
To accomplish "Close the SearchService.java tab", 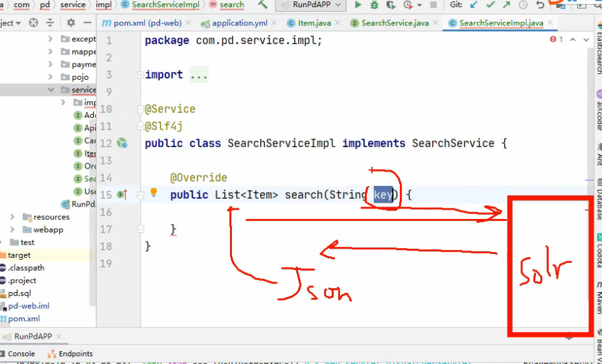I will (x=435, y=23).
